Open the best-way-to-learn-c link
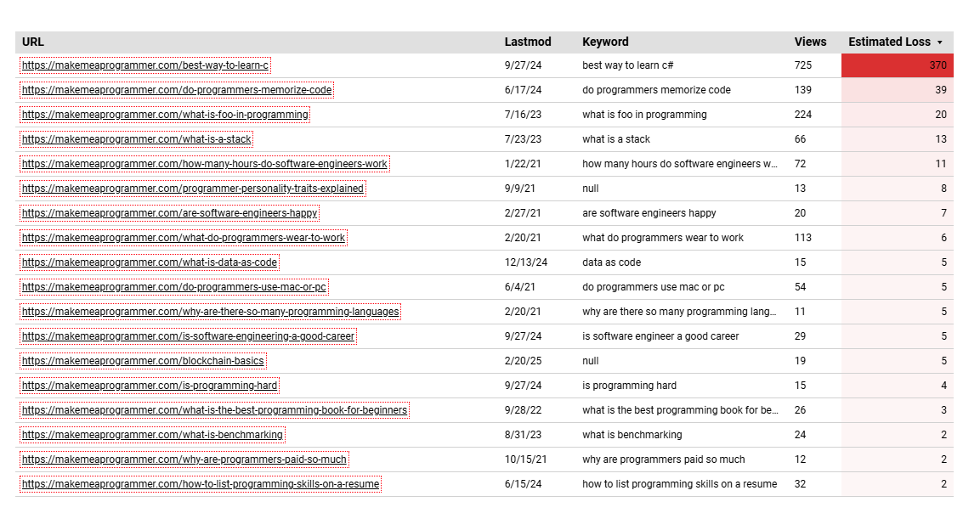The height and width of the screenshot is (513, 980). [x=145, y=65]
